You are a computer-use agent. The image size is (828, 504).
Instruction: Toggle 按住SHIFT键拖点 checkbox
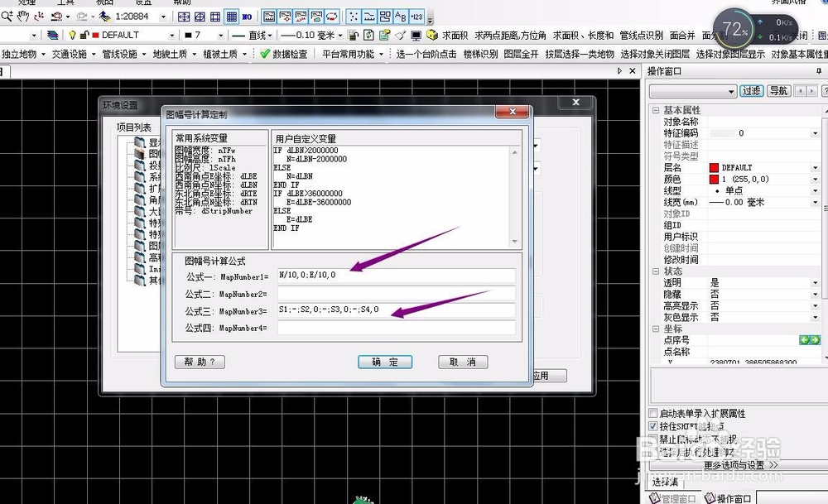click(x=653, y=426)
